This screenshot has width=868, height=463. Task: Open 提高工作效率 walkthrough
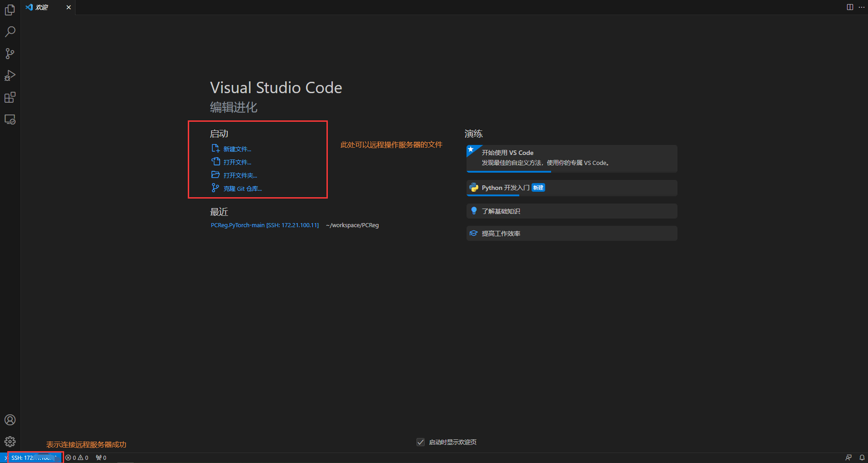(572, 234)
